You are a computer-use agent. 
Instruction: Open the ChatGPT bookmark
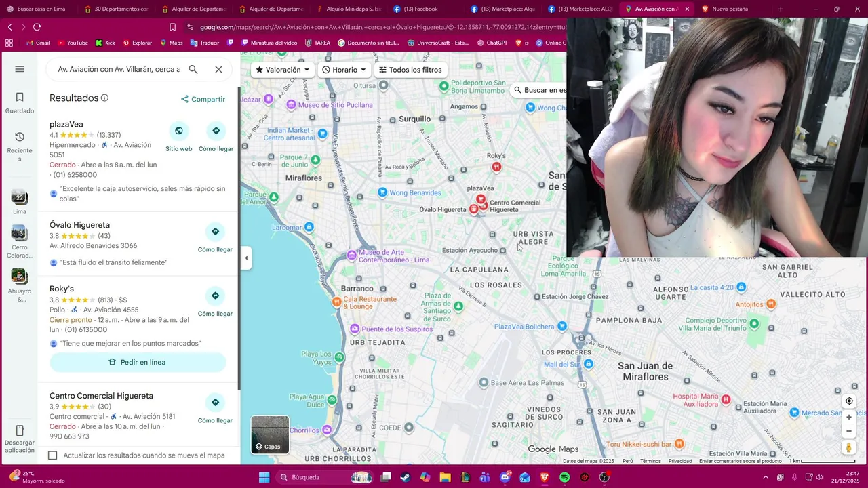tap(492, 43)
